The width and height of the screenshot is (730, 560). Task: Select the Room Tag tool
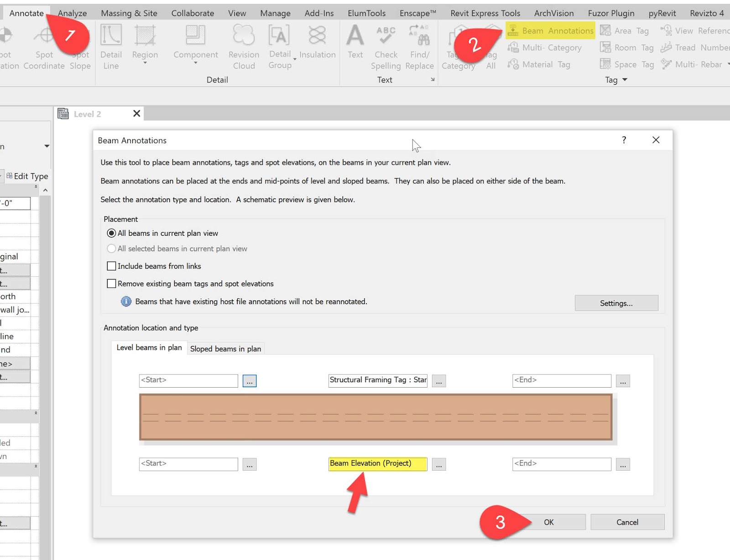click(627, 47)
